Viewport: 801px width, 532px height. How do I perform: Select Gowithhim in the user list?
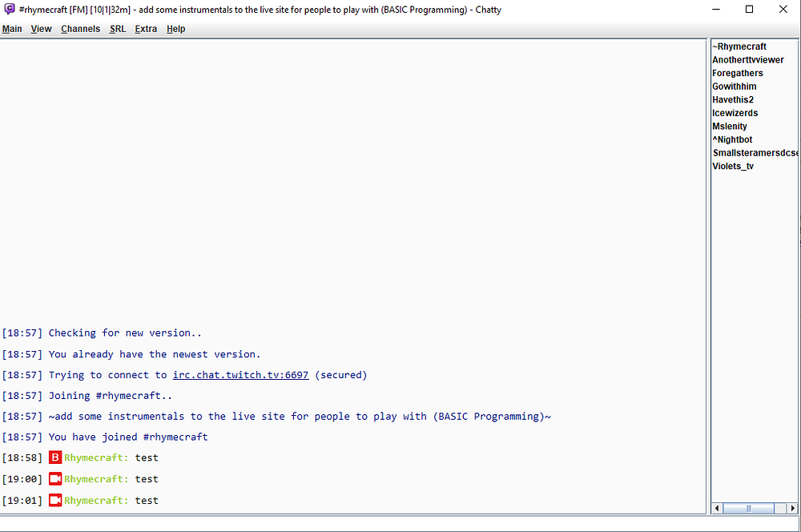tap(735, 87)
